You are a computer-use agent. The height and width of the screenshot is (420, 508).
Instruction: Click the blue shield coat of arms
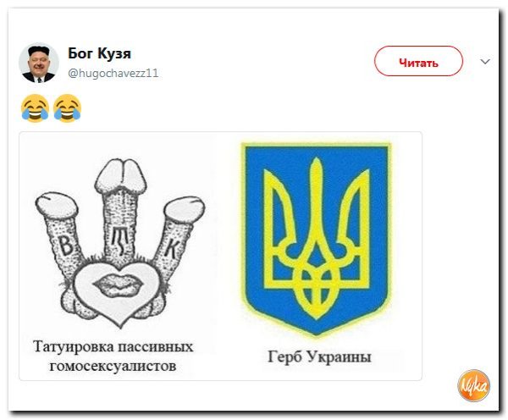coord(317,240)
